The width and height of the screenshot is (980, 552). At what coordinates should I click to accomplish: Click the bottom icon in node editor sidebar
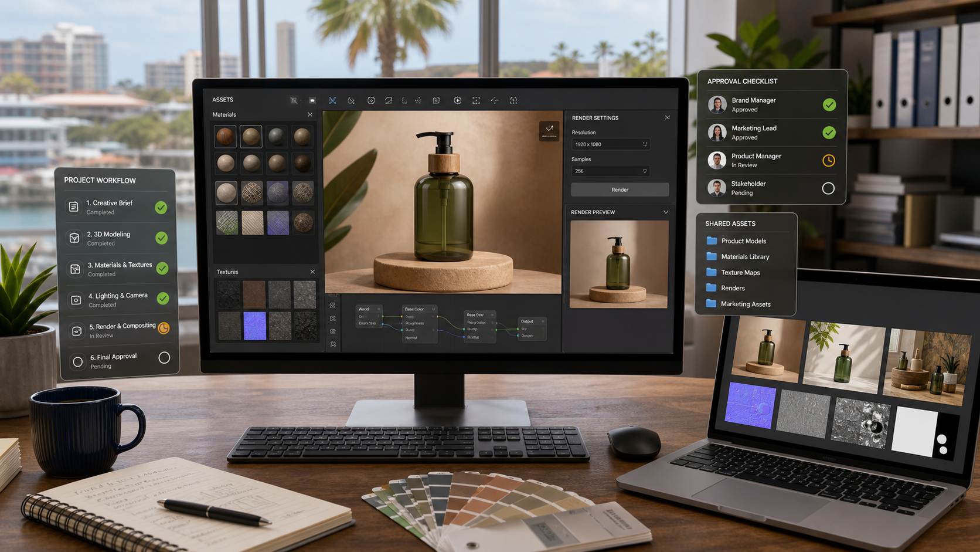tap(333, 344)
